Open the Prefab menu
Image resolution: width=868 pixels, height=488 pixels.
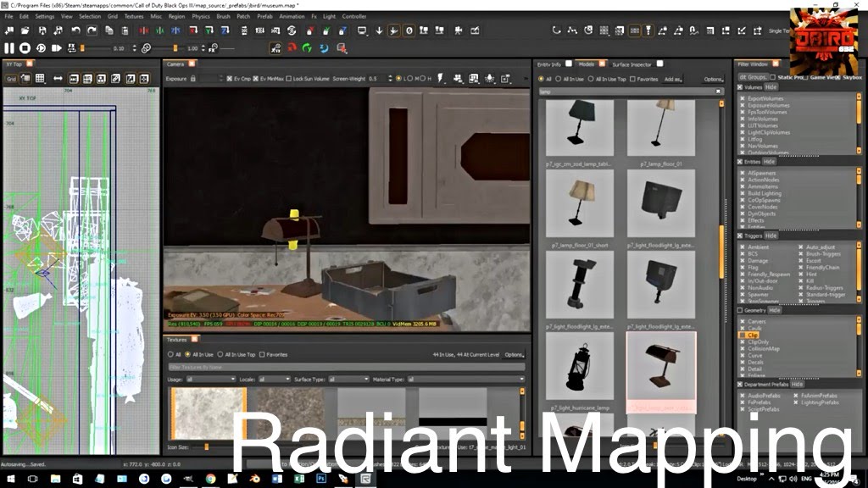click(x=264, y=17)
